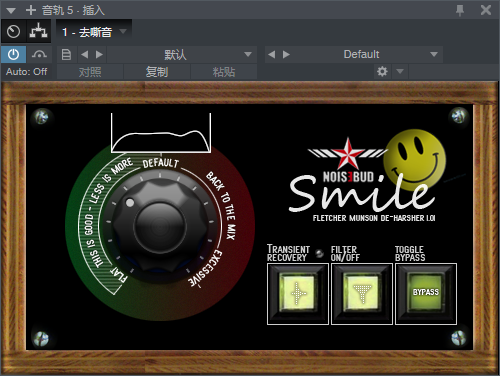Select next preset arrow beside 默认

99,54
